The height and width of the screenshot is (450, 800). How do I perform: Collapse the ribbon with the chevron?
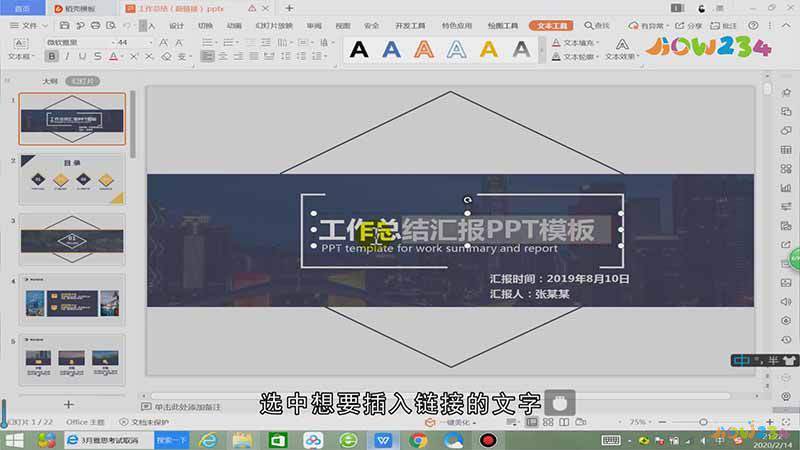point(786,26)
